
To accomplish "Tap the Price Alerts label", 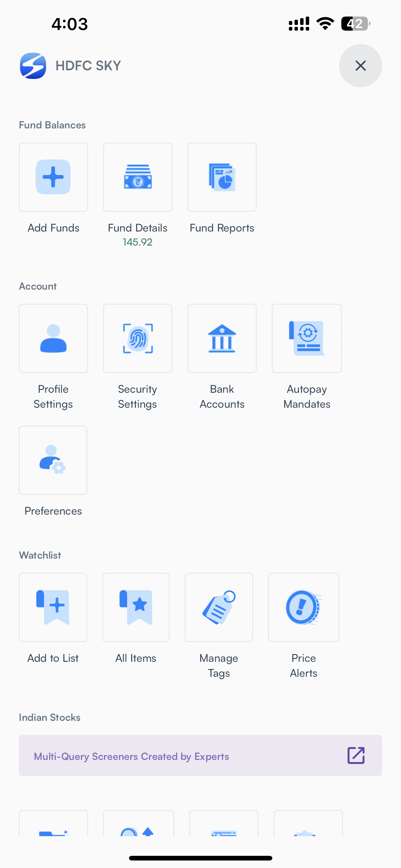I will [303, 666].
